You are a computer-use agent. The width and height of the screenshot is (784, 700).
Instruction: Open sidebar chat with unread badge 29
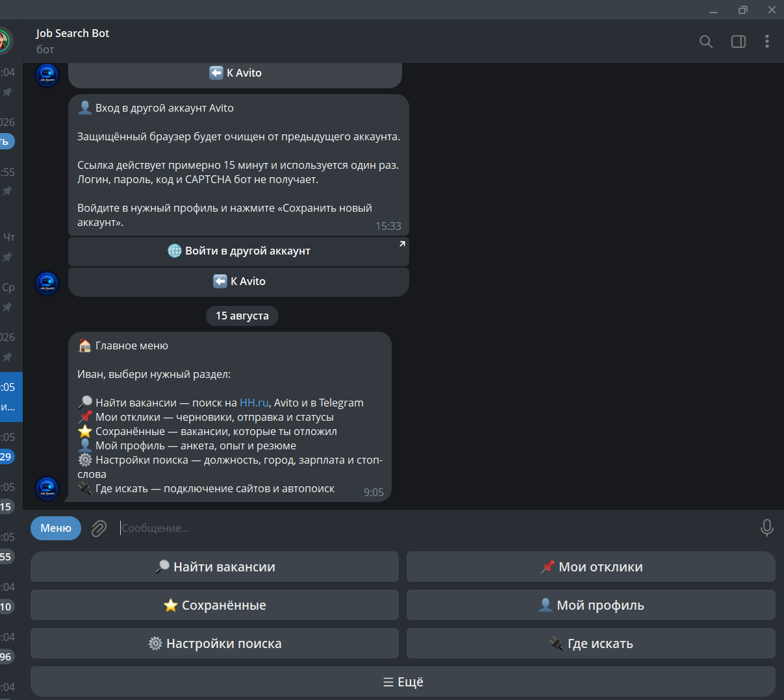[11, 447]
